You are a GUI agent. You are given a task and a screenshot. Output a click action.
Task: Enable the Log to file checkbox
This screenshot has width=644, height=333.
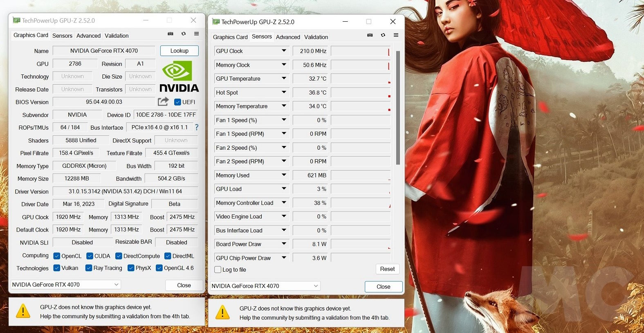218,270
